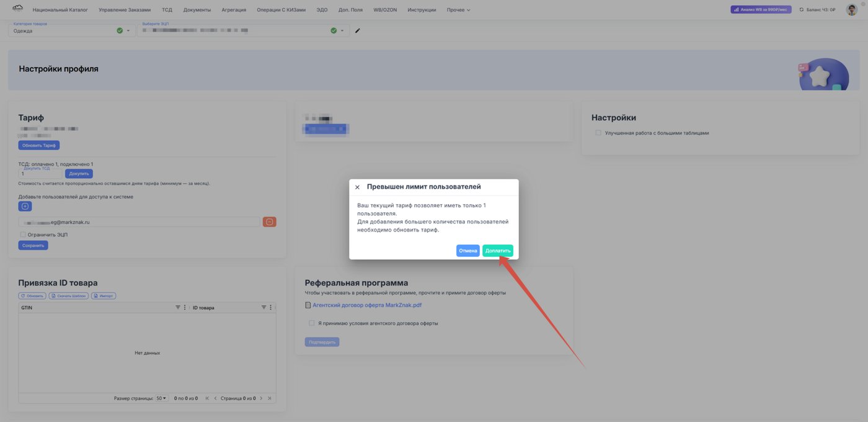Viewport: 868px width, 422px height.
Task: Open the Операции С КИЗами menu item
Action: pyautogui.click(x=281, y=10)
